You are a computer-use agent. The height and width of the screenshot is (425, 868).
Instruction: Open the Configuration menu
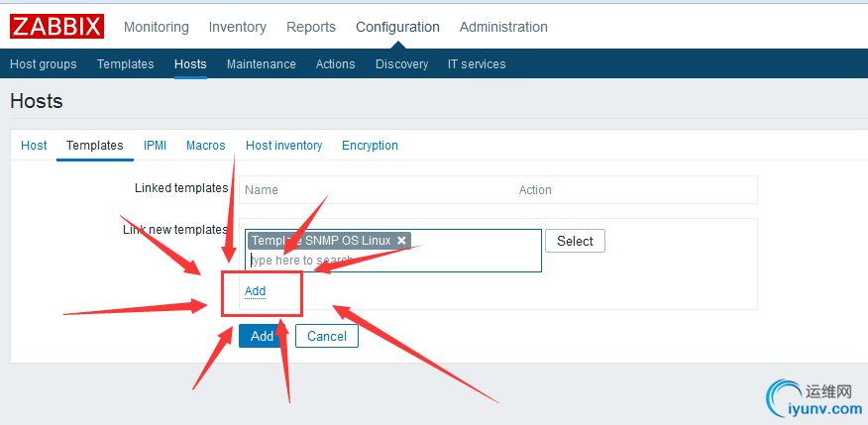pyautogui.click(x=397, y=27)
